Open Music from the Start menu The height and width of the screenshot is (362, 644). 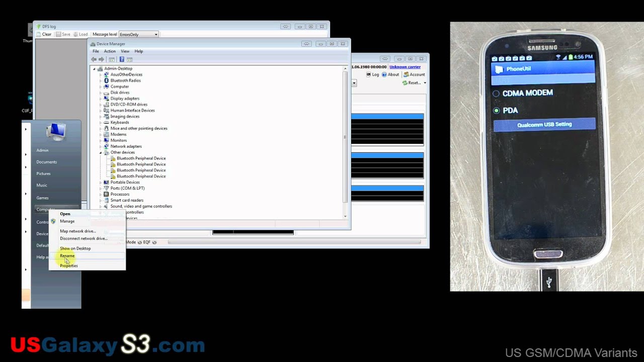point(42,185)
